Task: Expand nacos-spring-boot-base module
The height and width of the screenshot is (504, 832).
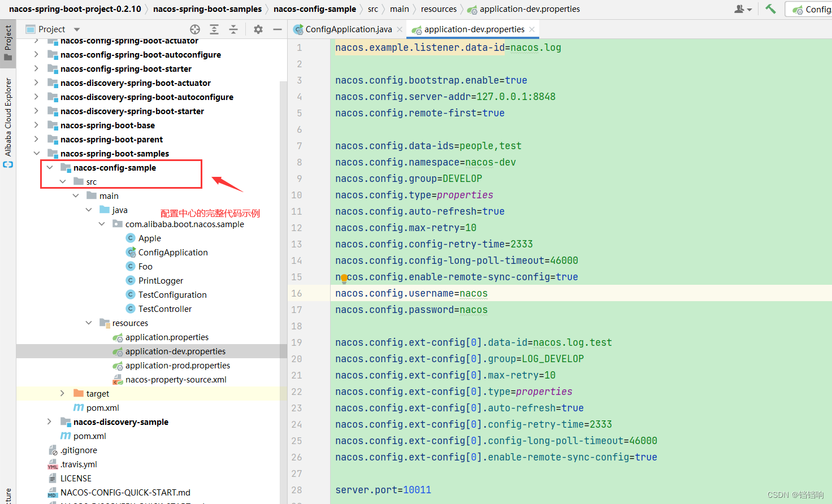Action: pos(36,125)
